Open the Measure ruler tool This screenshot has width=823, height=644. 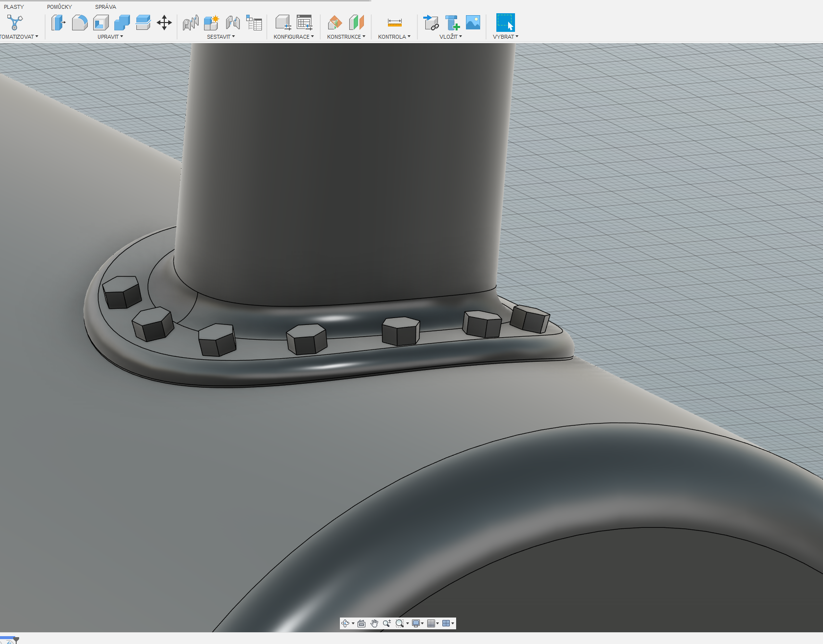pos(394,23)
